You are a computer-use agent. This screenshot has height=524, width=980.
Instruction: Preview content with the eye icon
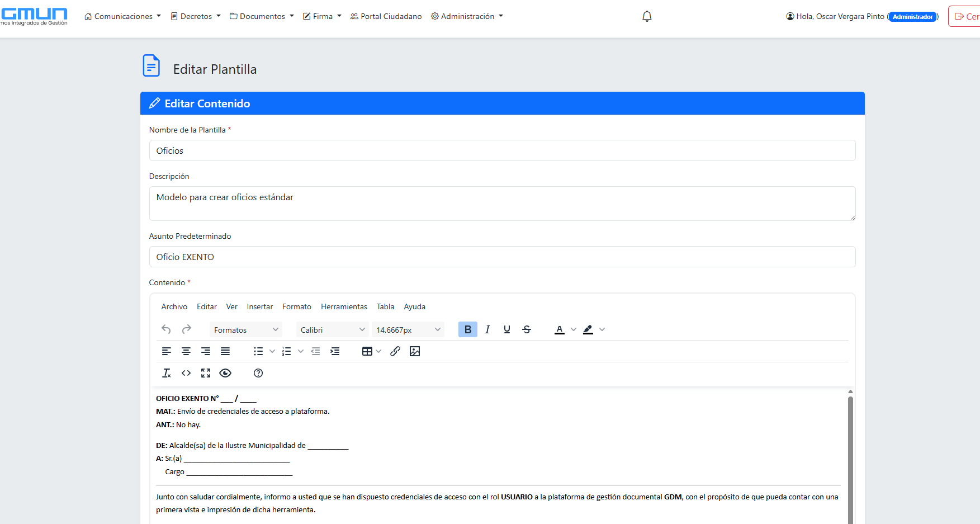click(225, 373)
